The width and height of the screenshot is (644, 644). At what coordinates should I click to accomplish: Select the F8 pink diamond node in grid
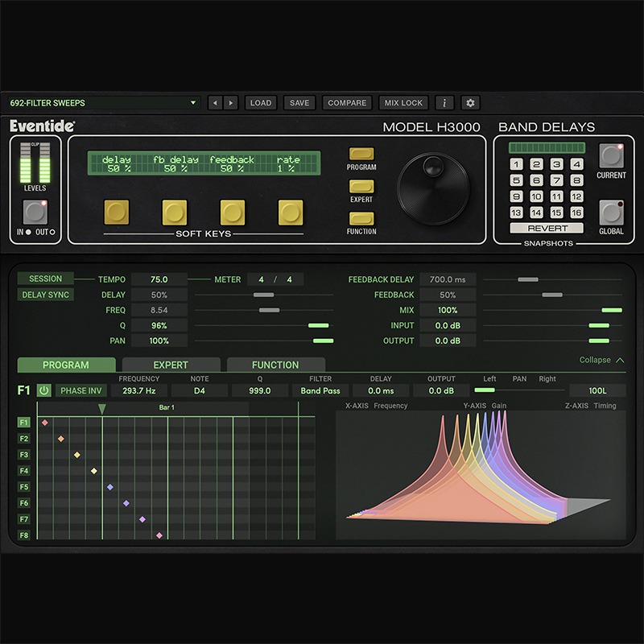tap(159, 535)
